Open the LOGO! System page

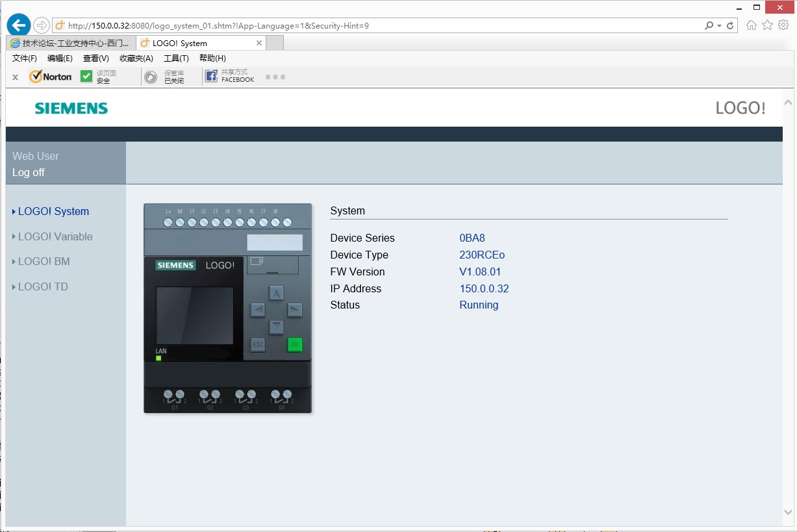point(53,211)
